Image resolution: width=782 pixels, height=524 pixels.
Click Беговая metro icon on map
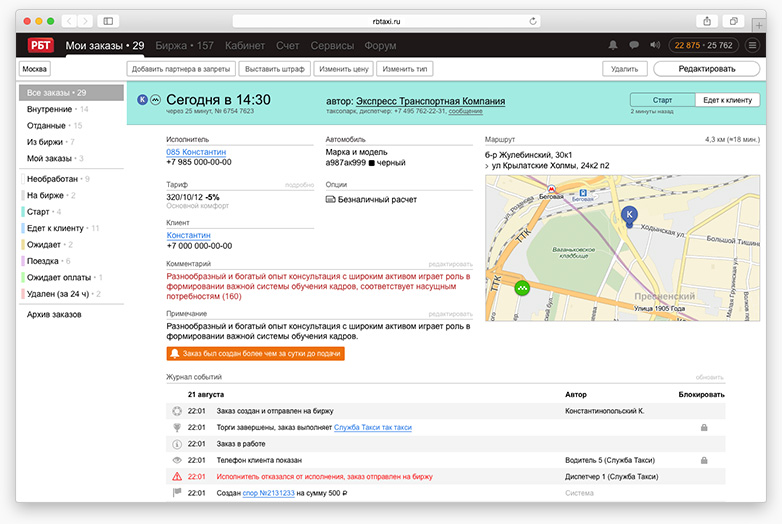(x=551, y=189)
